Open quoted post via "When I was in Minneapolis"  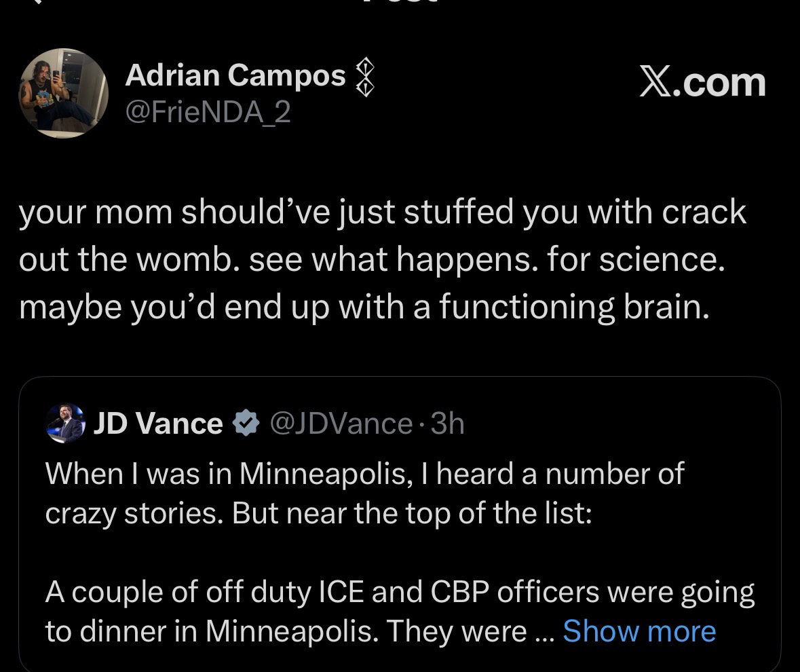pos(364,474)
